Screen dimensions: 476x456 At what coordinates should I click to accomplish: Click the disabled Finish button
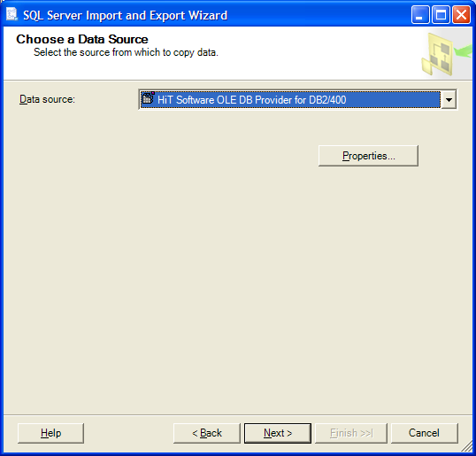(x=351, y=433)
